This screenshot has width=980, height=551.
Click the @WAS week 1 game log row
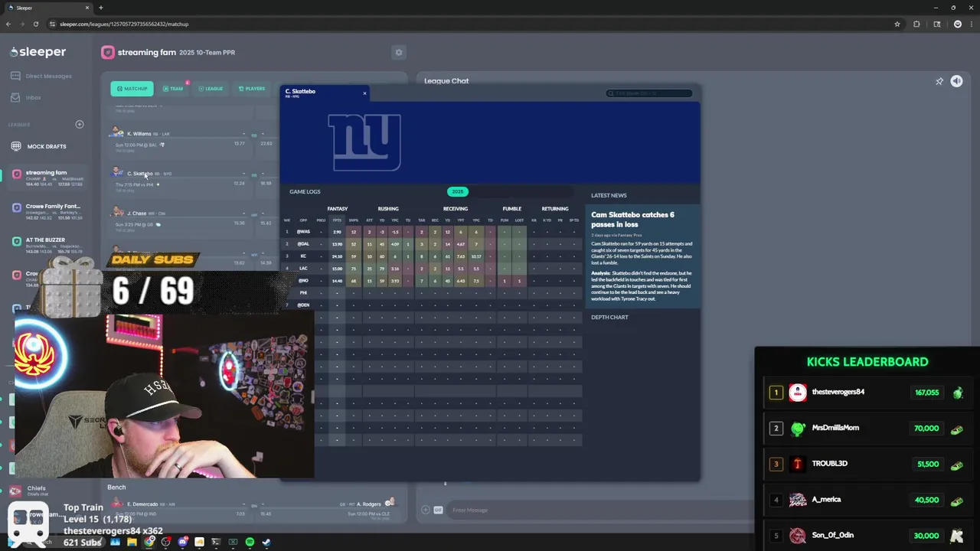[431, 232]
